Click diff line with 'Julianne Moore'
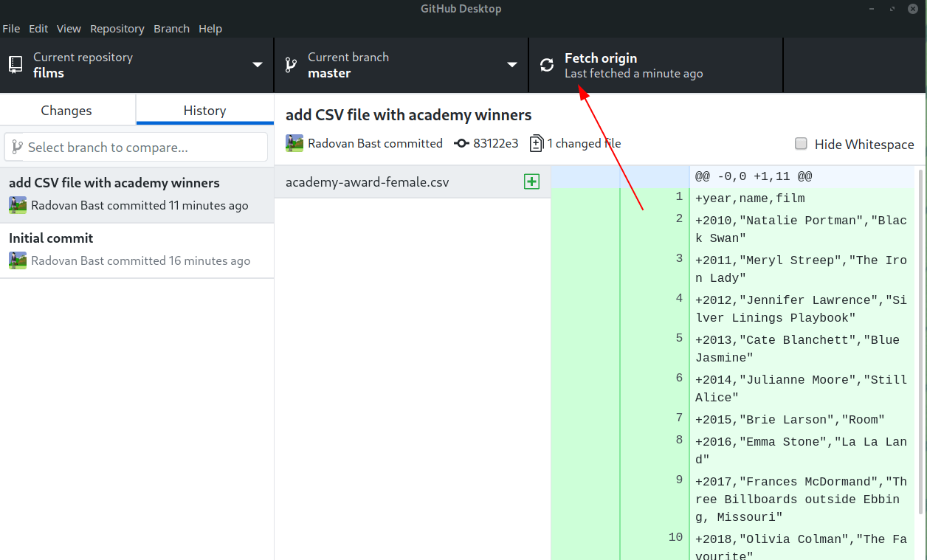 point(801,389)
